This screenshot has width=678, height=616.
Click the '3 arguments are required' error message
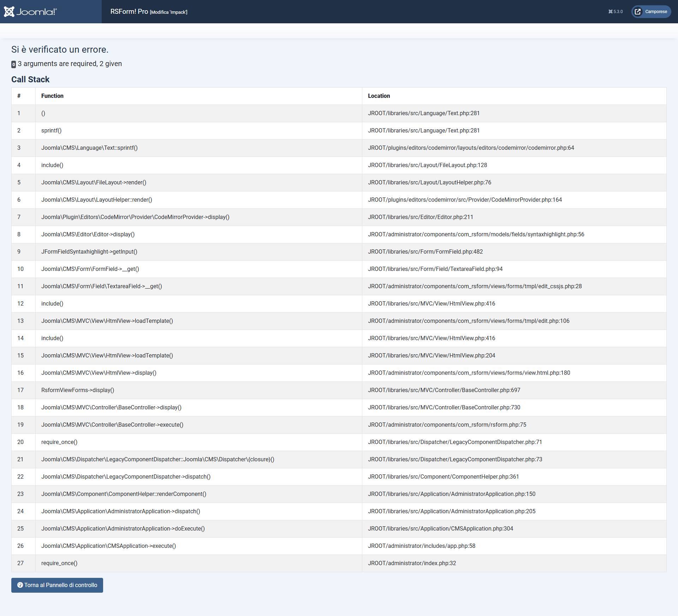70,64
